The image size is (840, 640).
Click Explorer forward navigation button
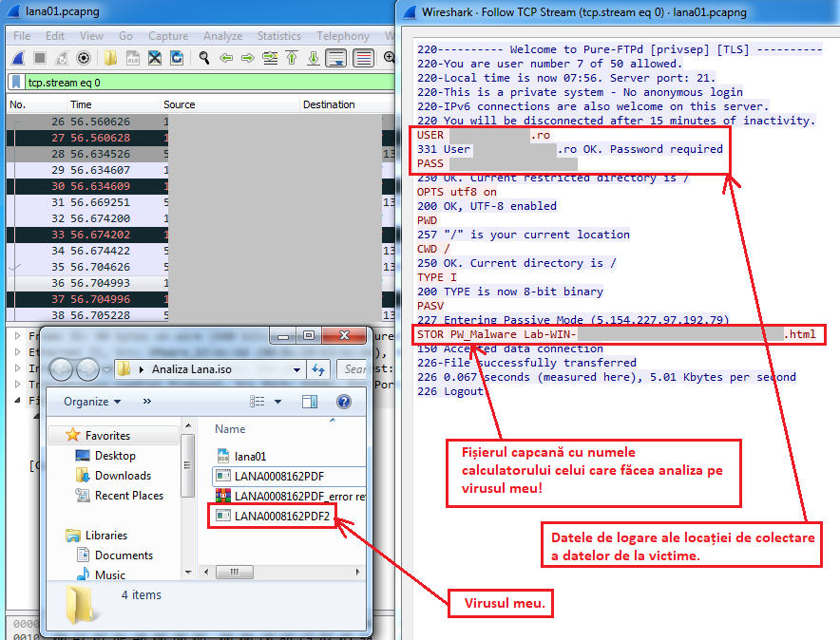pyautogui.click(x=87, y=369)
